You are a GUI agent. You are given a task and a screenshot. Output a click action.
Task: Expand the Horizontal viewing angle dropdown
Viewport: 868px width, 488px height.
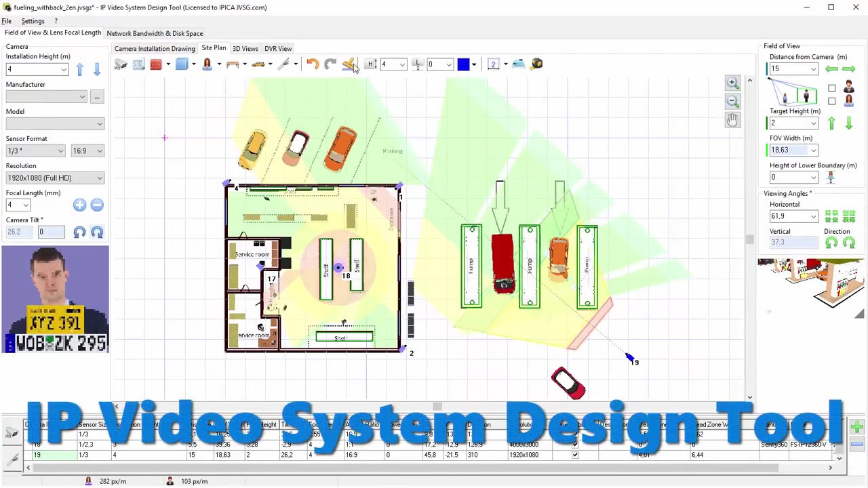(813, 217)
